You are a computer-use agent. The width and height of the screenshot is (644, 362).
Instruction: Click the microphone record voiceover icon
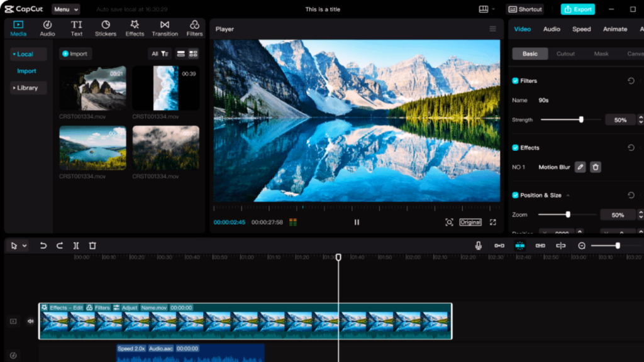tap(479, 246)
